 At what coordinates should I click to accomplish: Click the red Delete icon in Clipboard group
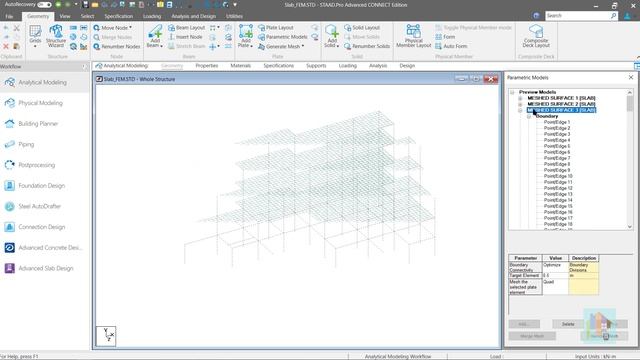pos(6,47)
